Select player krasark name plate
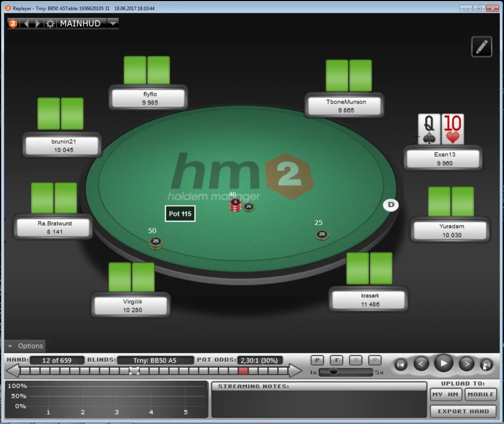Viewport: 504px width, 424px height. coord(369,300)
